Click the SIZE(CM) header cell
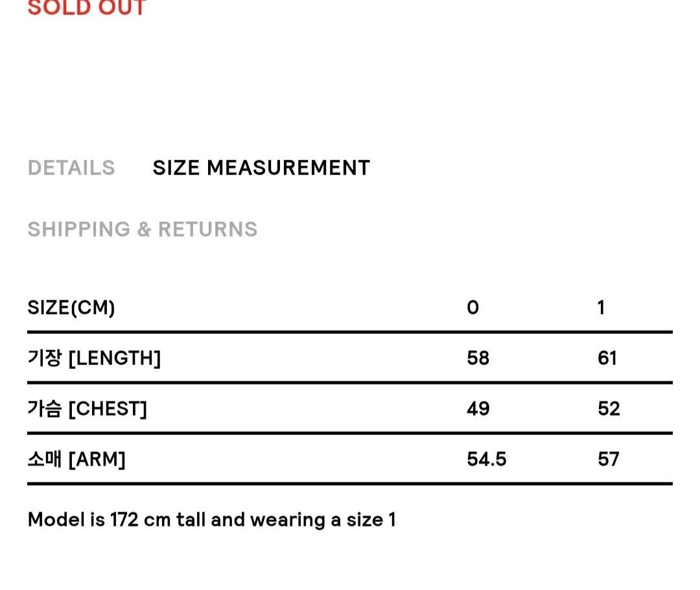The image size is (700, 590). click(71, 308)
